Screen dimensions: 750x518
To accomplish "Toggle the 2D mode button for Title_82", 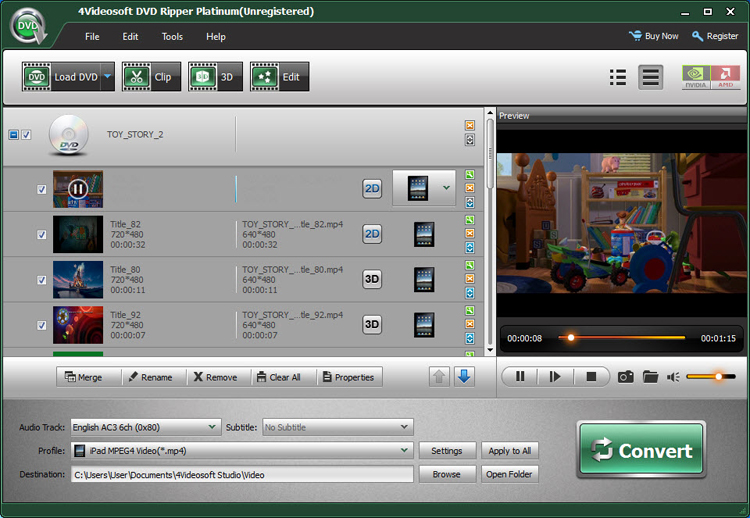I will click(x=372, y=234).
